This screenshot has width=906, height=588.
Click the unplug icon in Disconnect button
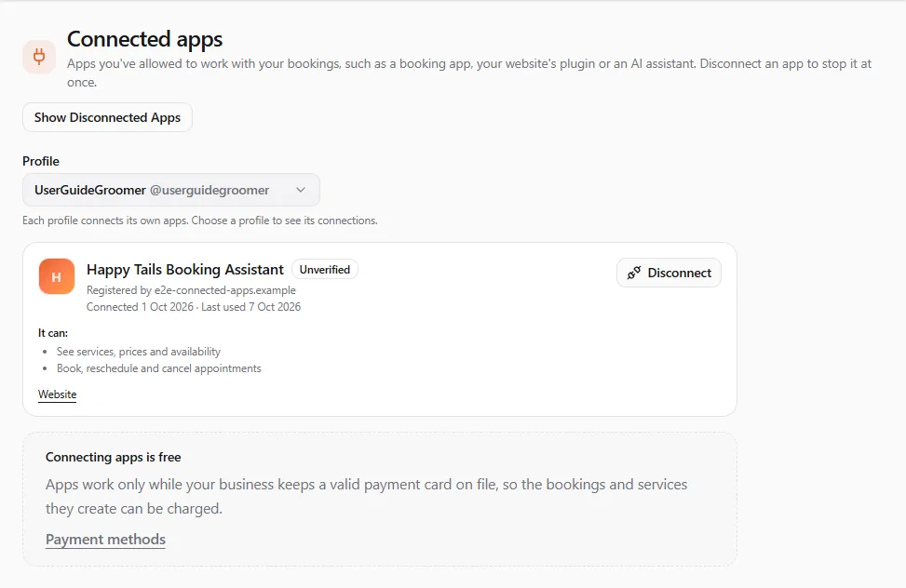coord(634,273)
